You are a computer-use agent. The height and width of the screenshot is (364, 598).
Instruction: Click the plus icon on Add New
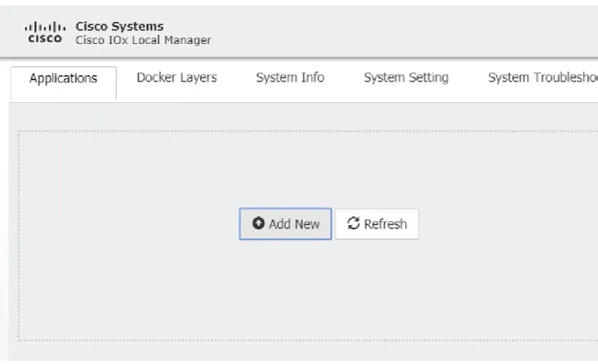coord(258,223)
